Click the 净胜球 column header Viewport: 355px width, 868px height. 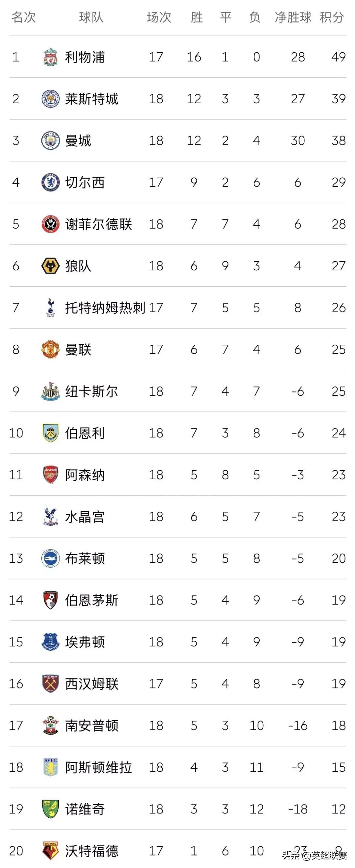(293, 17)
